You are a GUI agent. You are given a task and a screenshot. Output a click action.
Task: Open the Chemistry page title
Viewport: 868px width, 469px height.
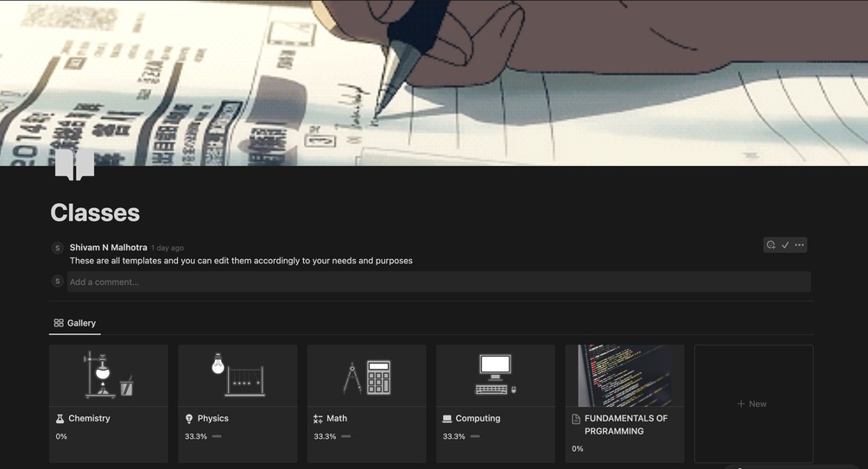tap(89, 418)
